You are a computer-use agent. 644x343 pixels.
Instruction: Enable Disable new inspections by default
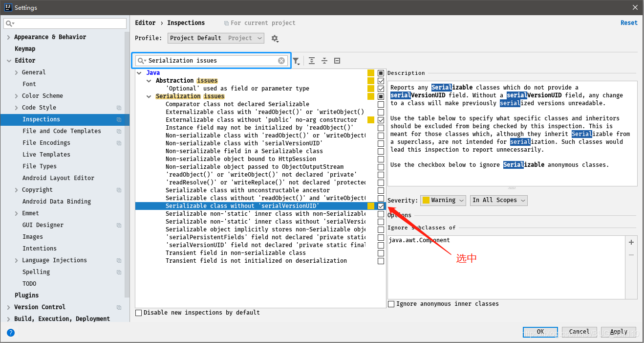138,312
